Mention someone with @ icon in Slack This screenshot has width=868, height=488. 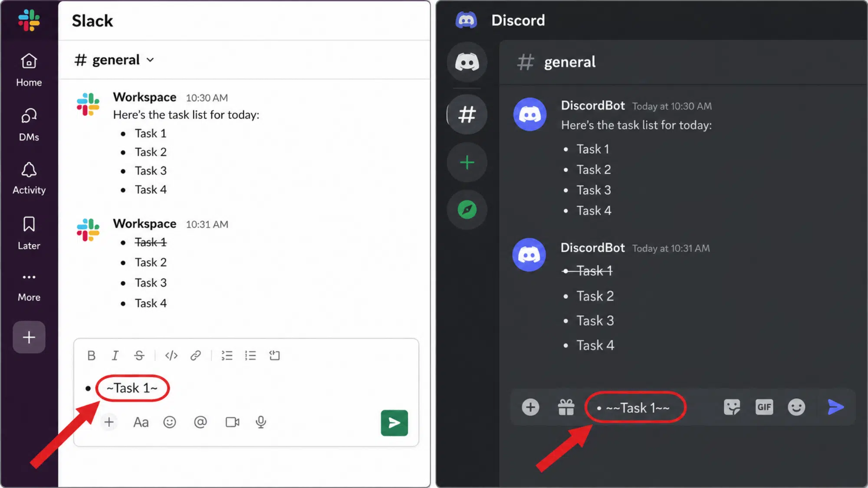pos(200,422)
